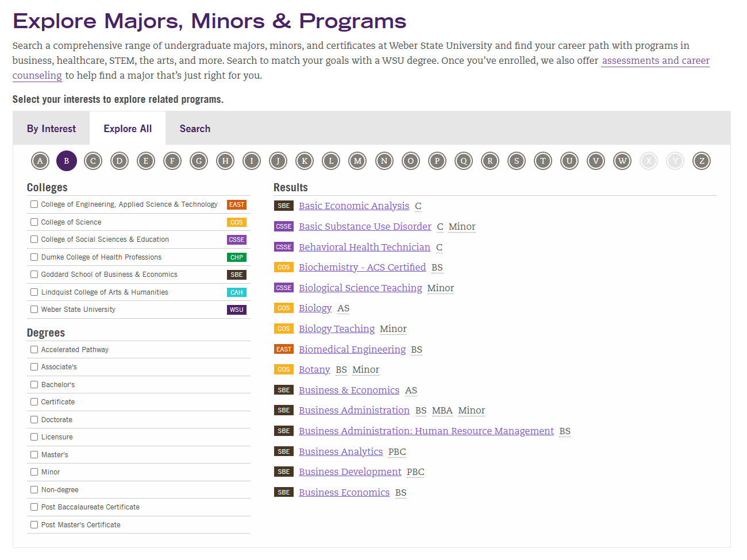
Task: Switch to the By Interest tab
Action: point(51,129)
